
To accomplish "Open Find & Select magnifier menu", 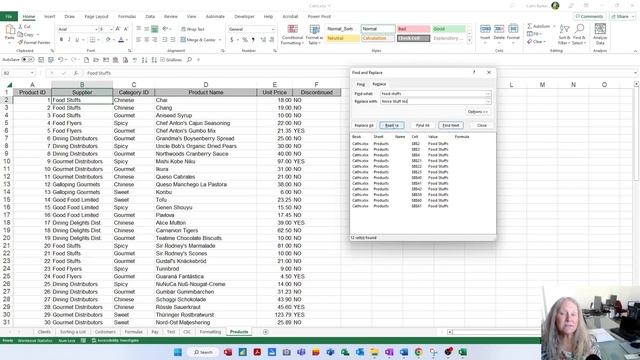I will [x=579, y=34].
